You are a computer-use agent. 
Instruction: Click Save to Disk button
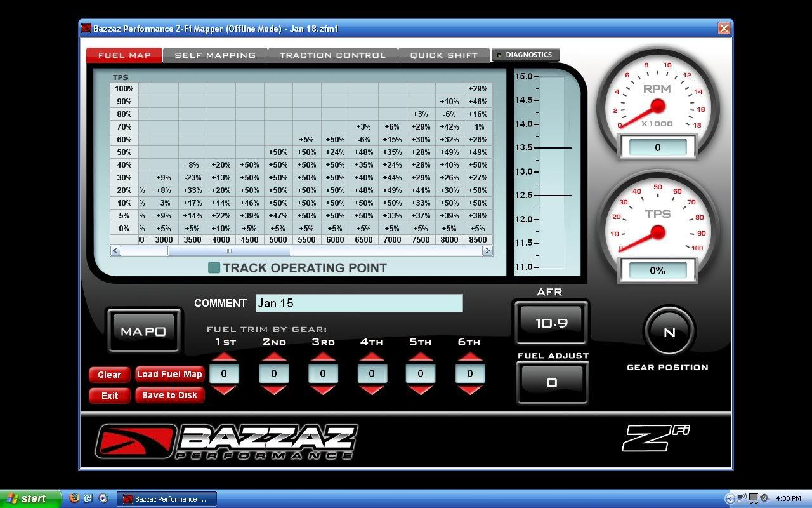[x=169, y=395]
